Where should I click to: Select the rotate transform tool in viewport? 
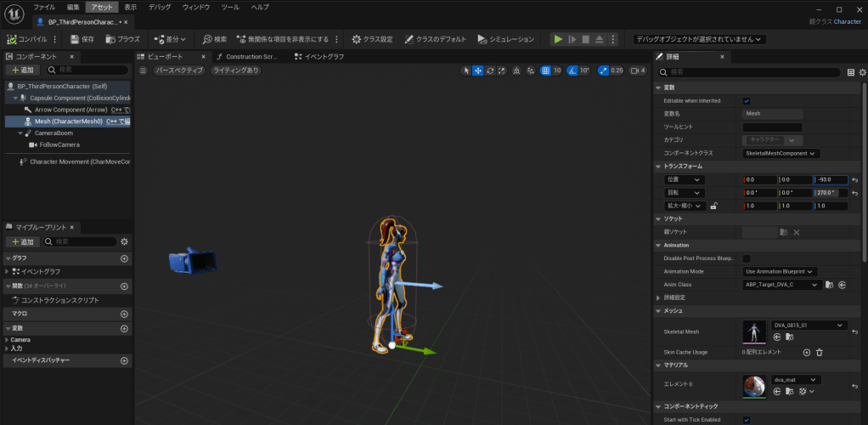[490, 71]
